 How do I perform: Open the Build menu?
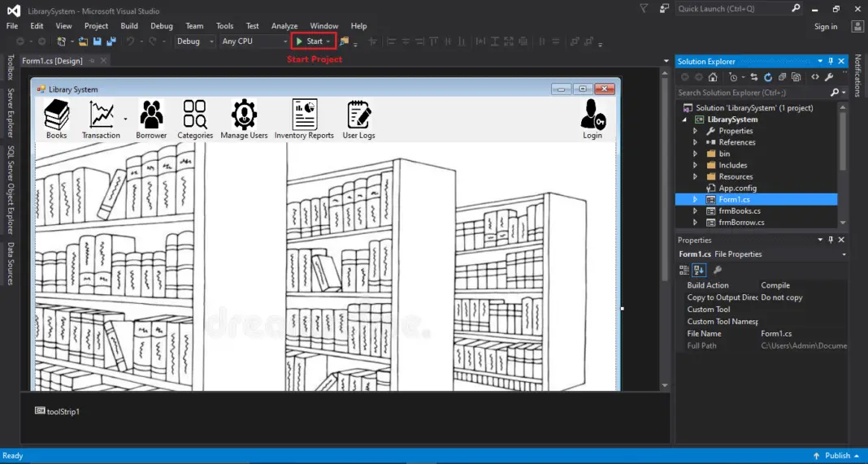pos(129,26)
